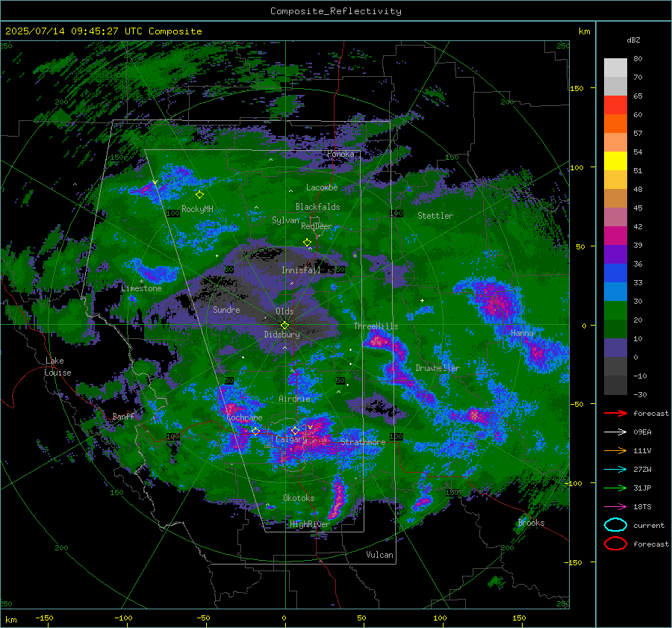Click the Ponoka city label
This screenshot has width=672, height=628.
coord(340,154)
